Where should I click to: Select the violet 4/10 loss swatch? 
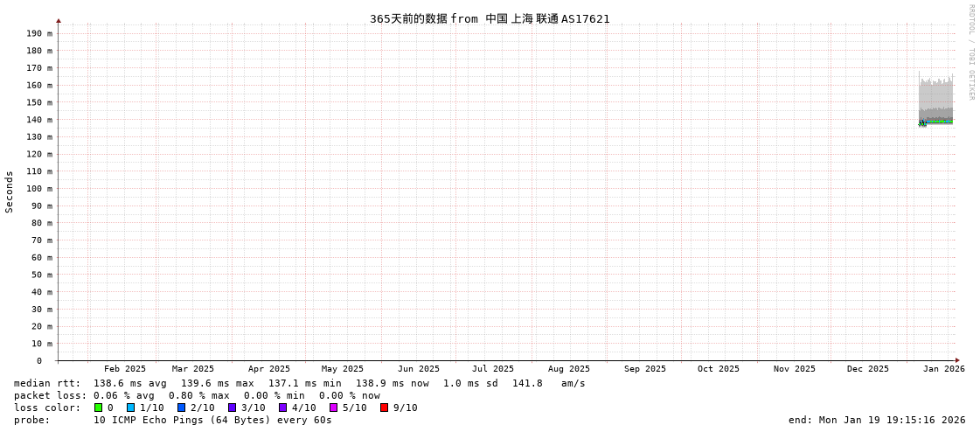[283, 408]
